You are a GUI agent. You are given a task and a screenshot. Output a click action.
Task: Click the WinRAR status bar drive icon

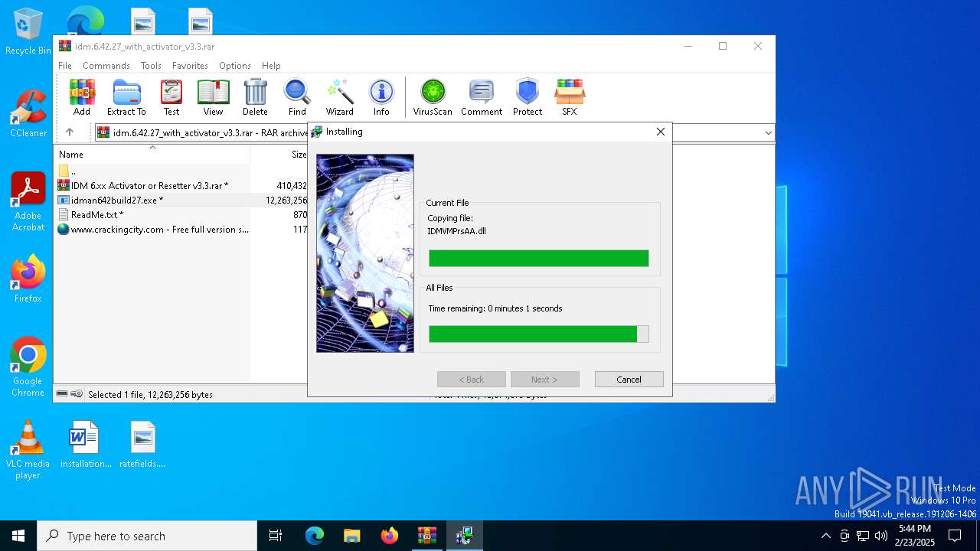[x=63, y=394]
